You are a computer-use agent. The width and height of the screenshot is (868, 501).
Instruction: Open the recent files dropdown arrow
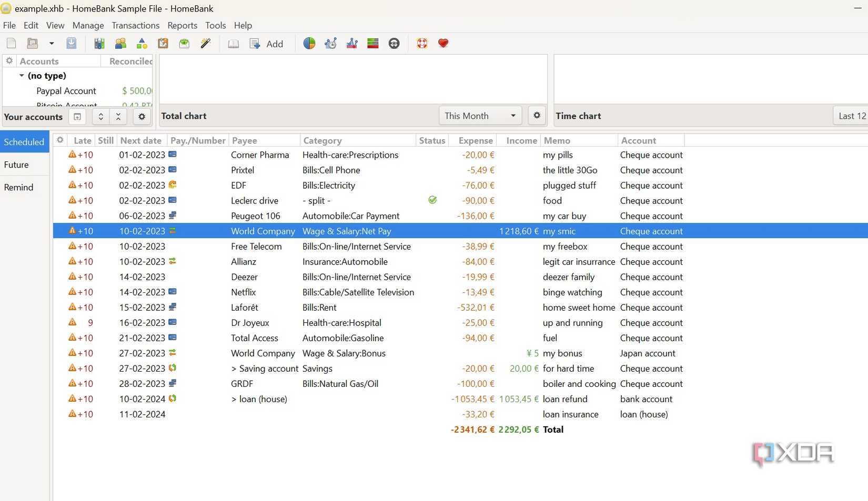tap(52, 44)
